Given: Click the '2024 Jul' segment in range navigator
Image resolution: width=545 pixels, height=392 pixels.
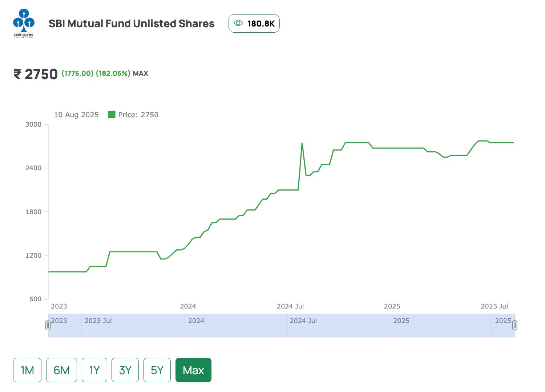Looking at the screenshot, I should (338, 325).
